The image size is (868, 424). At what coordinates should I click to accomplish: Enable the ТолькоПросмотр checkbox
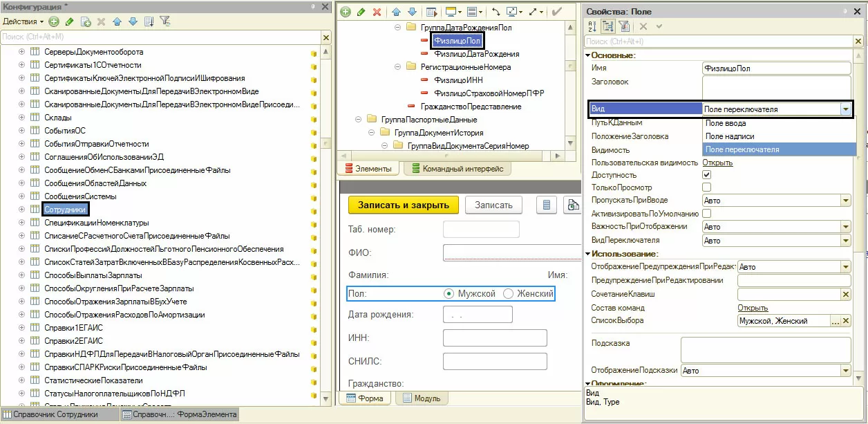point(707,187)
